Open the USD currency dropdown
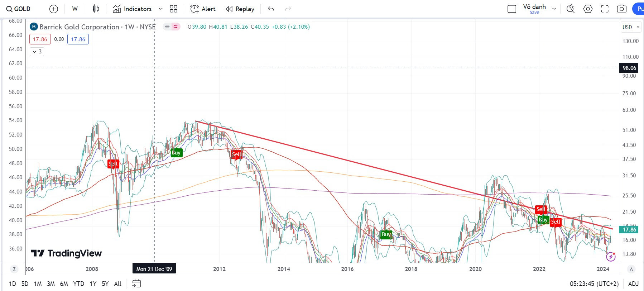Image resolution: width=644 pixels, height=291 pixels. pyautogui.click(x=631, y=27)
